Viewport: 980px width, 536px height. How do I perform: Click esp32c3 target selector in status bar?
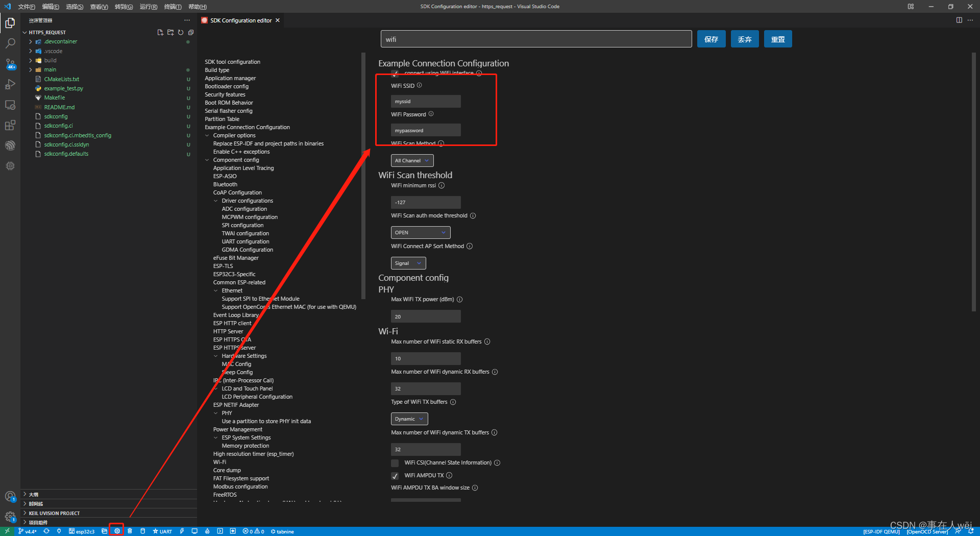(82, 531)
